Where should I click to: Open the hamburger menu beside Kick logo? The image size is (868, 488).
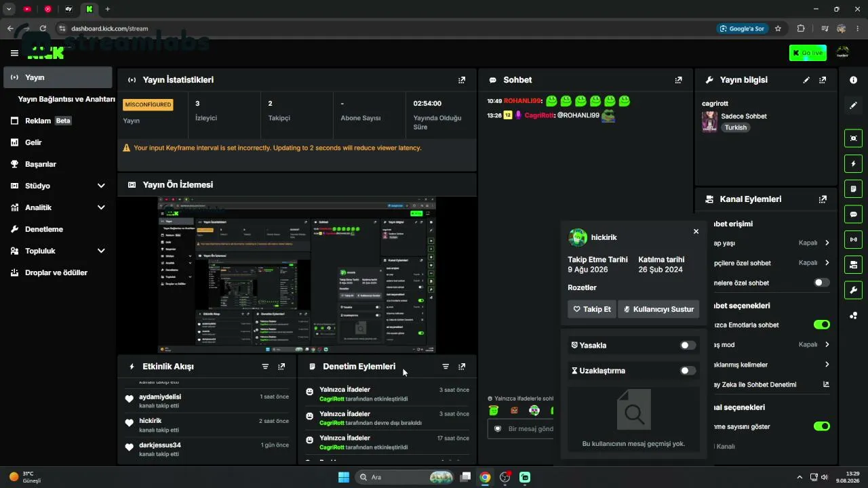(14, 53)
